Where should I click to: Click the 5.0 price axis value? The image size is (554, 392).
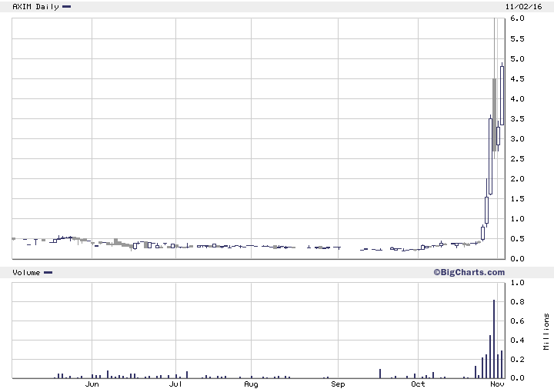[x=517, y=59]
